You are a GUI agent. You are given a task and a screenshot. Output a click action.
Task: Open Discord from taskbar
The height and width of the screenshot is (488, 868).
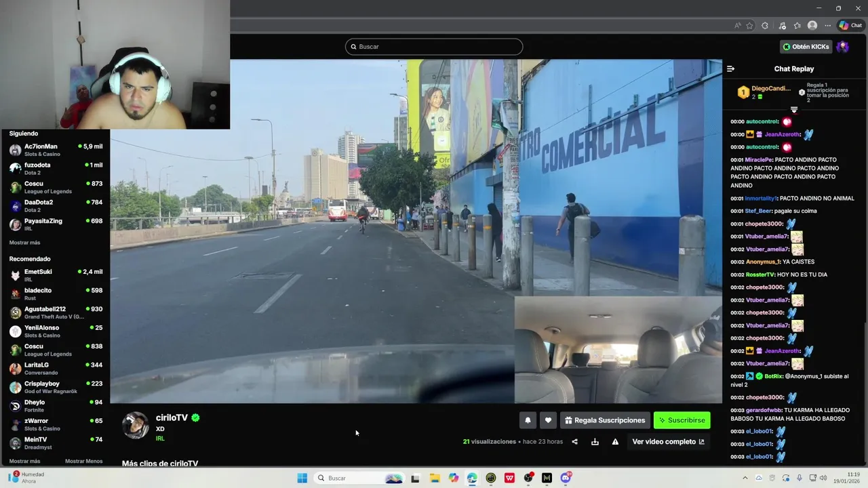tap(566, 478)
